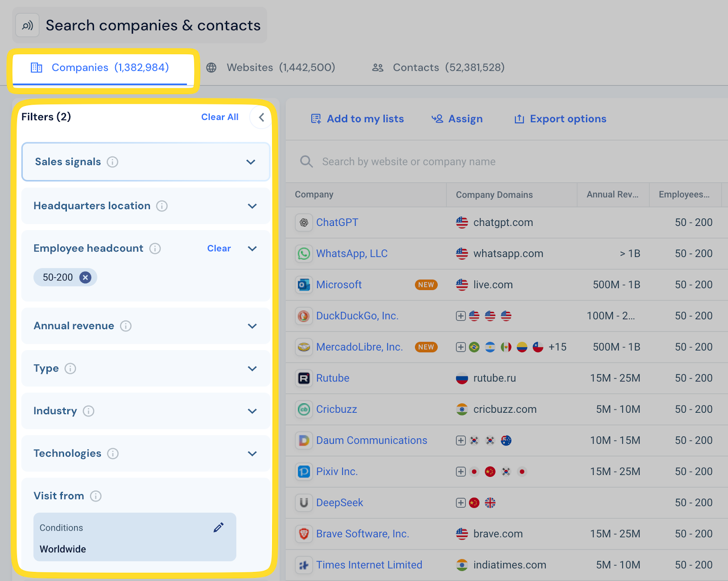Sort by the Company column header

tap(314, 195)
